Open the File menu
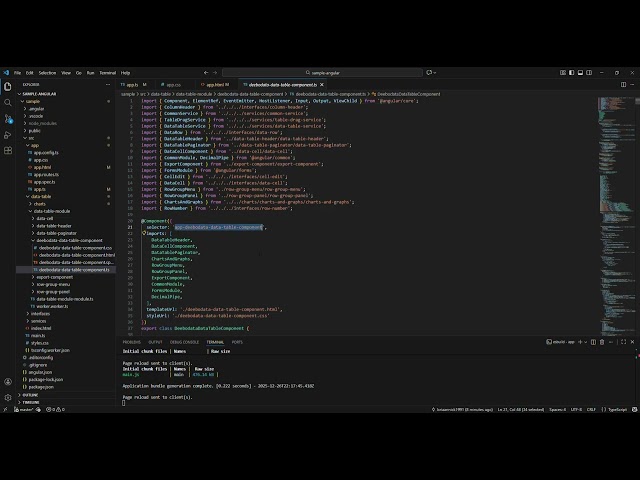Screen dimensions: 640x480 point(17,73)
